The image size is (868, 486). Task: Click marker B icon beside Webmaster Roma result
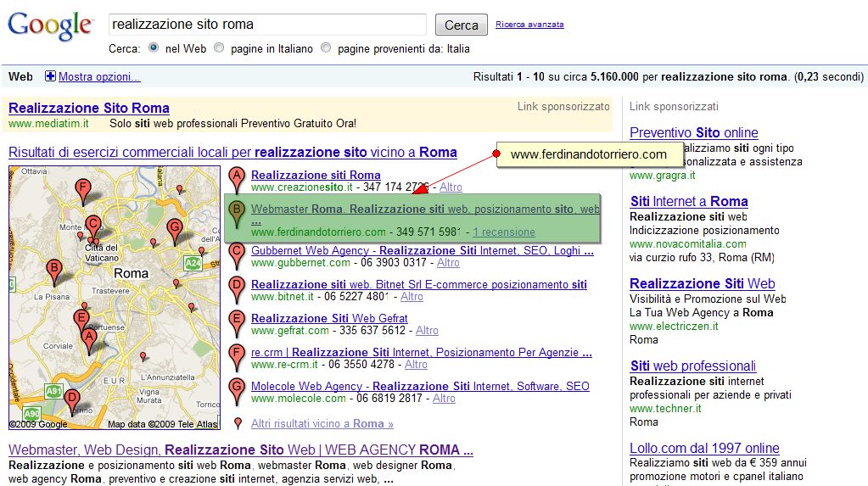[237, 215]
